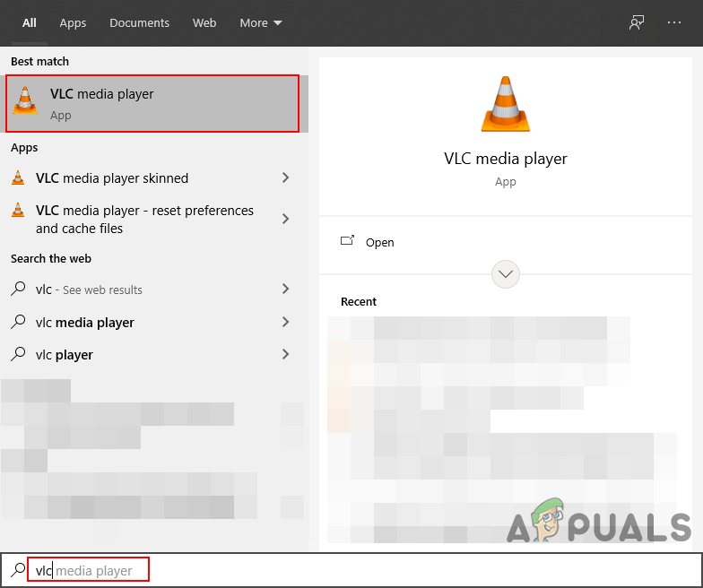The image size is (703, 588).
Task: Open the VLC media player best match
Action: point(152,104)
